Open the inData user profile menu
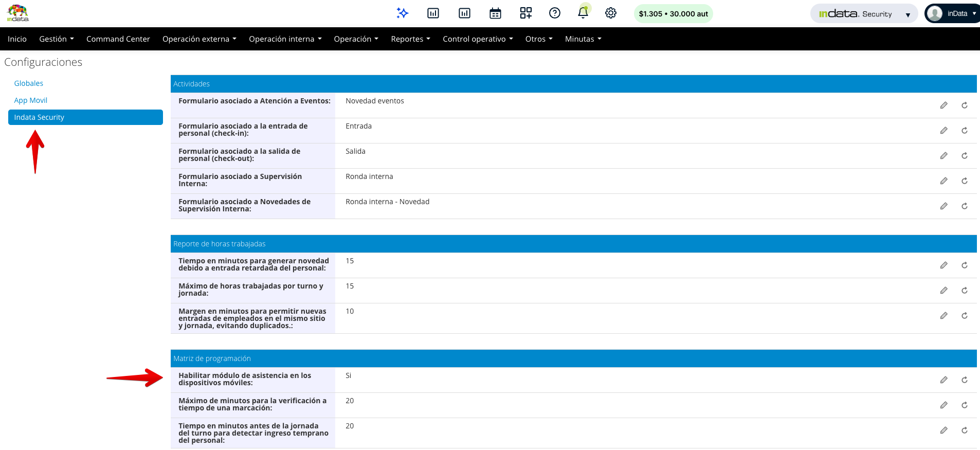Image resolution: width=980 pixels, height=450 pixels. pyautogui.click(x=952, y=14)
